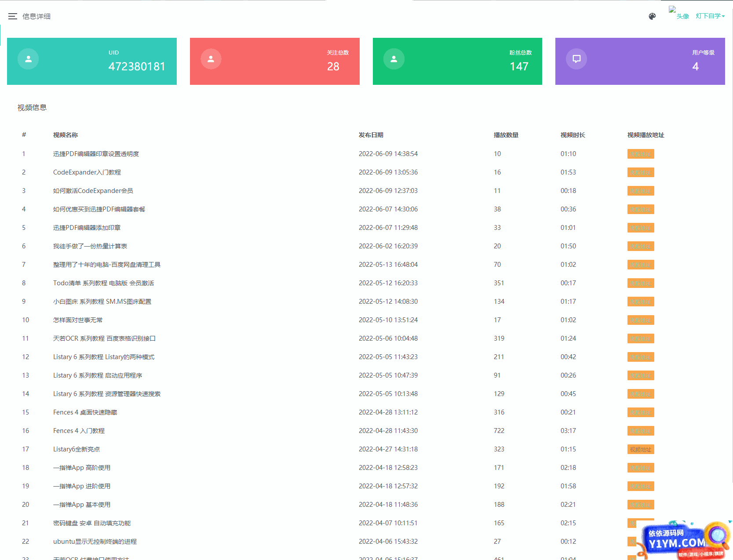Open video address for 迅捷PDF编辑器印章设置透明度

(x=641, y=154)
